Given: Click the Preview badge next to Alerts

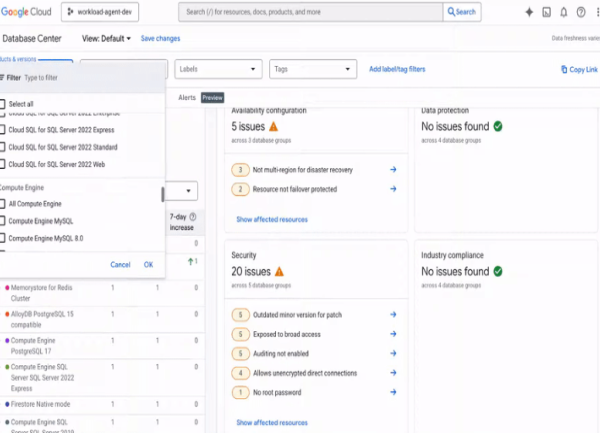Looking at the screenshot, I should click(x=212, y=98).
